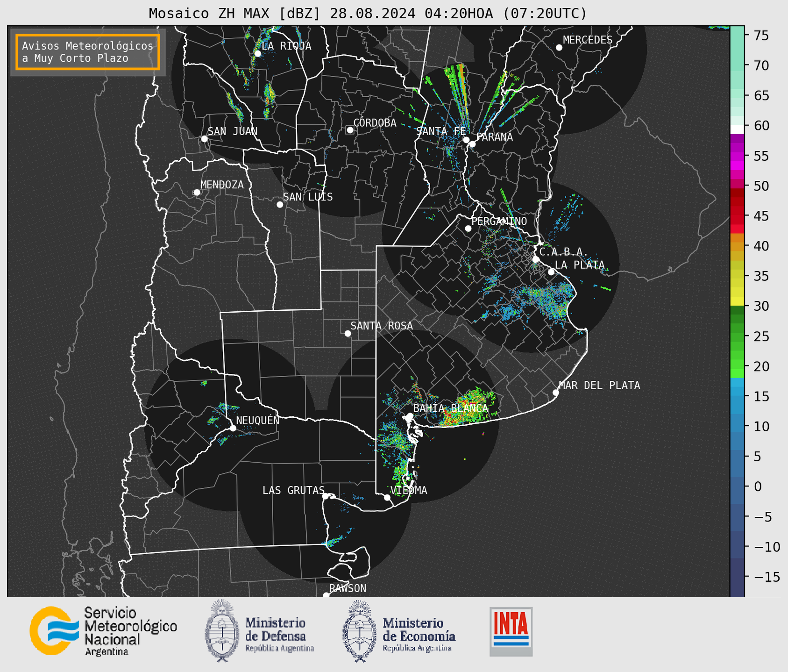The image size is (788, 672).
Task: Click the 50 dBZ scale label
Action: [761, 186]
